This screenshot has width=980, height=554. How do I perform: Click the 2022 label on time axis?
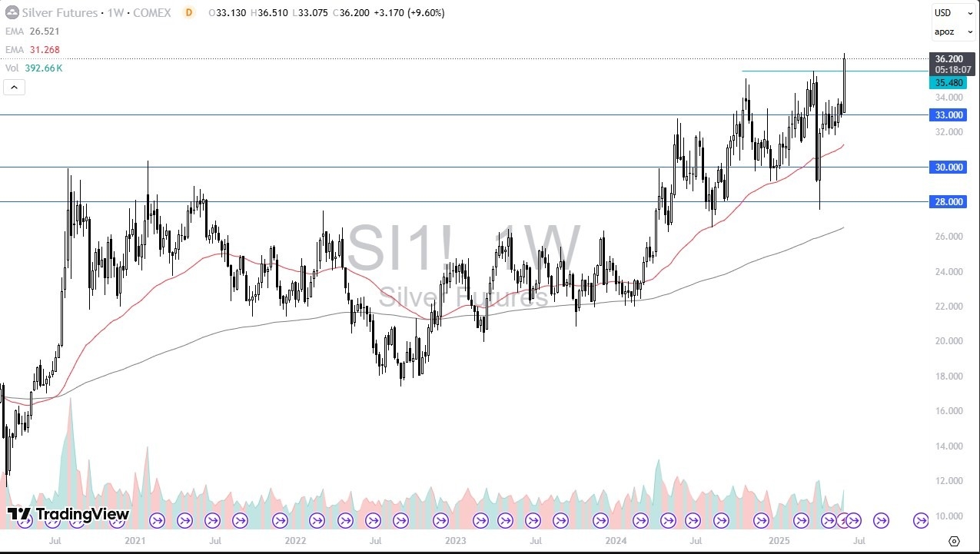tap(297, 541)
